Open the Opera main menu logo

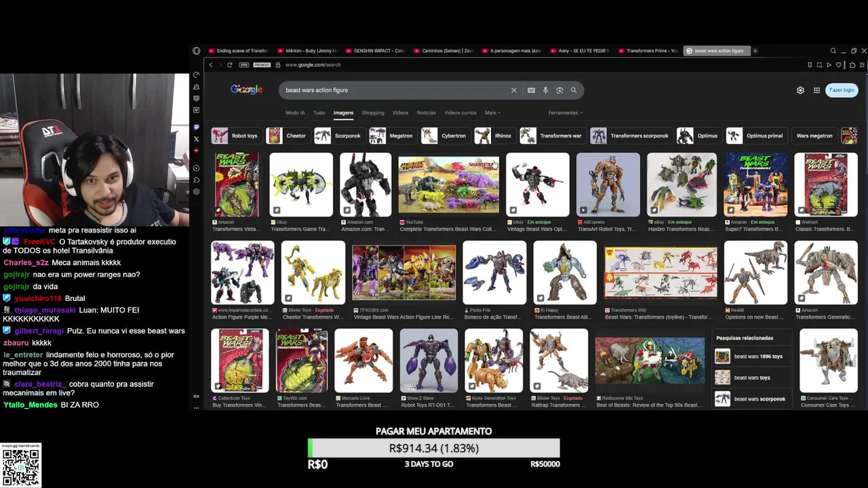(197, 51)
